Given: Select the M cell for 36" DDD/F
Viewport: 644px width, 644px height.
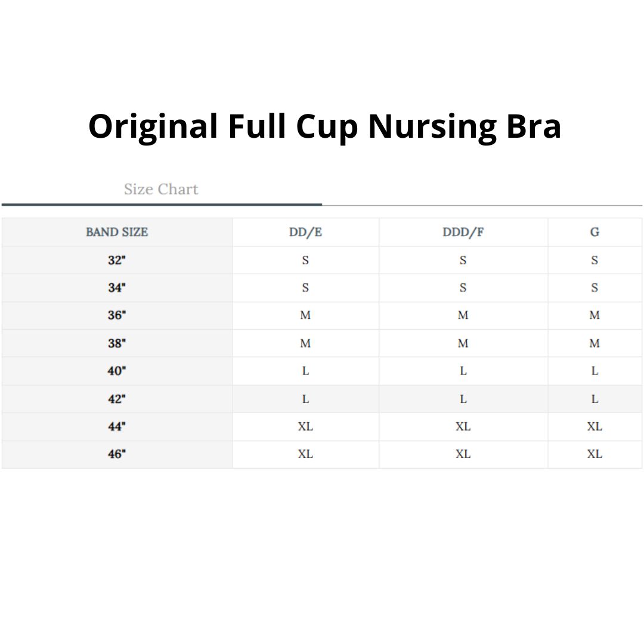Looking at the screenshot, I should point(463,315).
